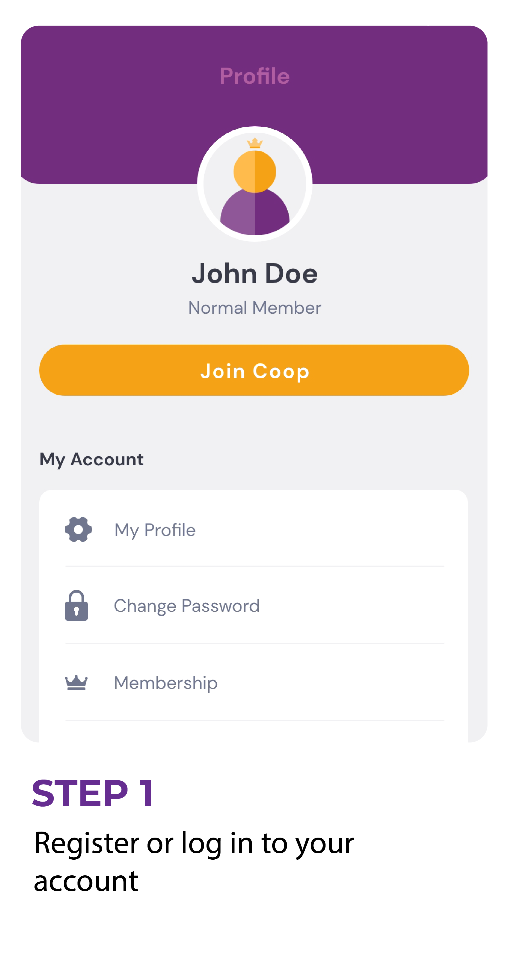Tap the John Doe name text
Screen dimensions: 512x980
click(x=255, y=274)
